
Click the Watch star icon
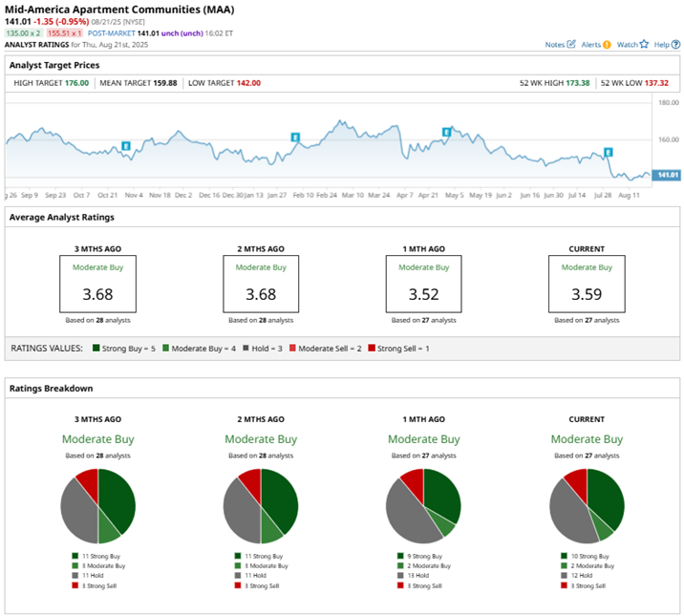[x=644, y=44]
